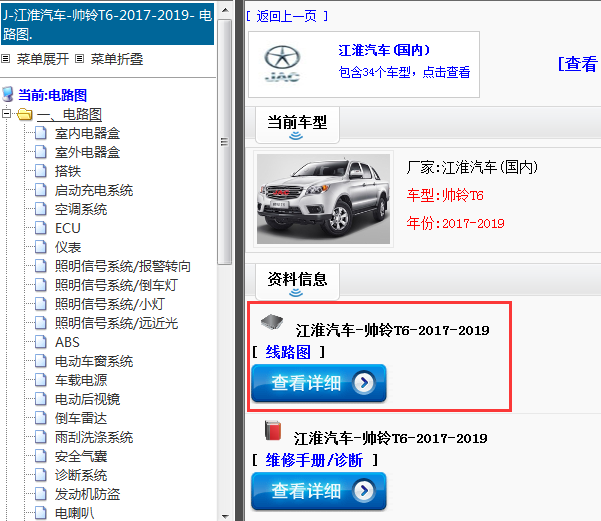Click the red 维修手册 book icon
The width and height of the screenshot is (601, 521).
tap(273, 430)
